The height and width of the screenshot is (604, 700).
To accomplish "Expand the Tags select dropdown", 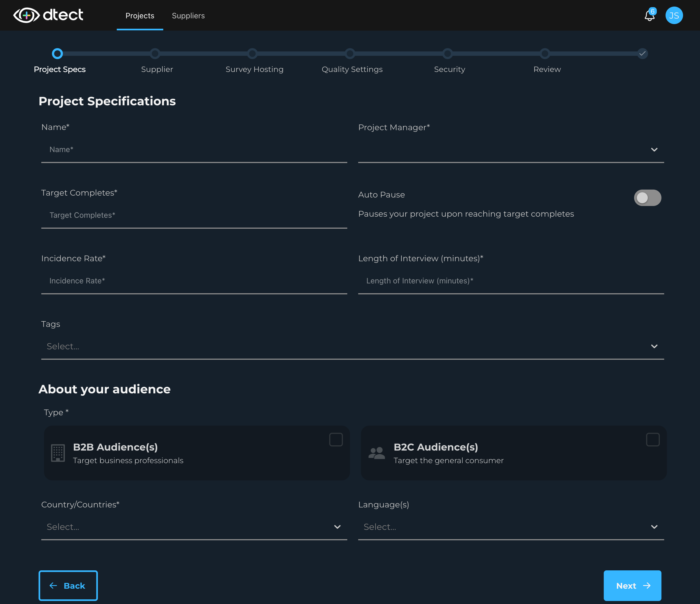I will [x=352, y=346].
